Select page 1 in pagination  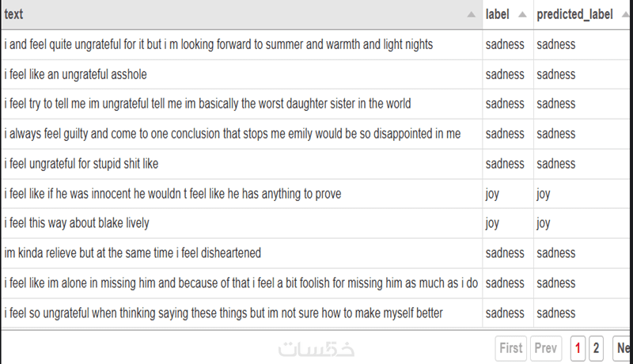pos(578,348)
